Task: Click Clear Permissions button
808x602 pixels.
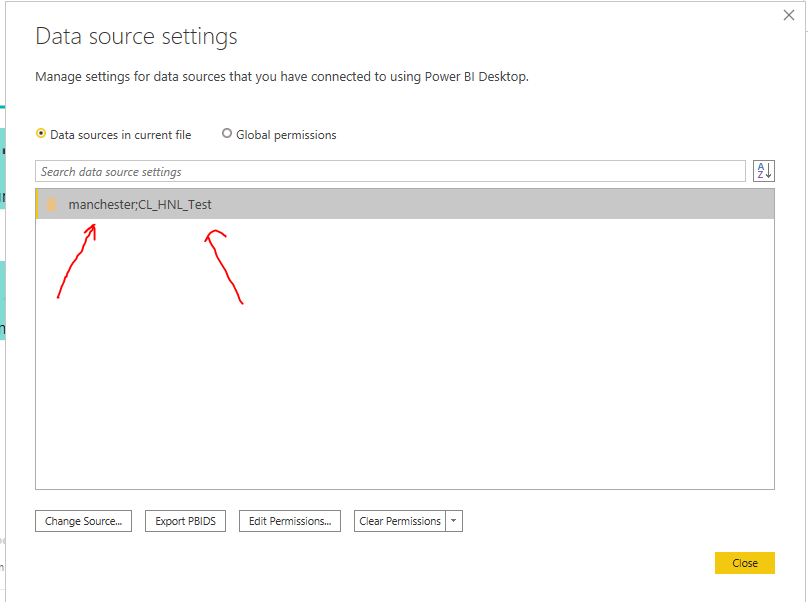Action: point(400,521)
